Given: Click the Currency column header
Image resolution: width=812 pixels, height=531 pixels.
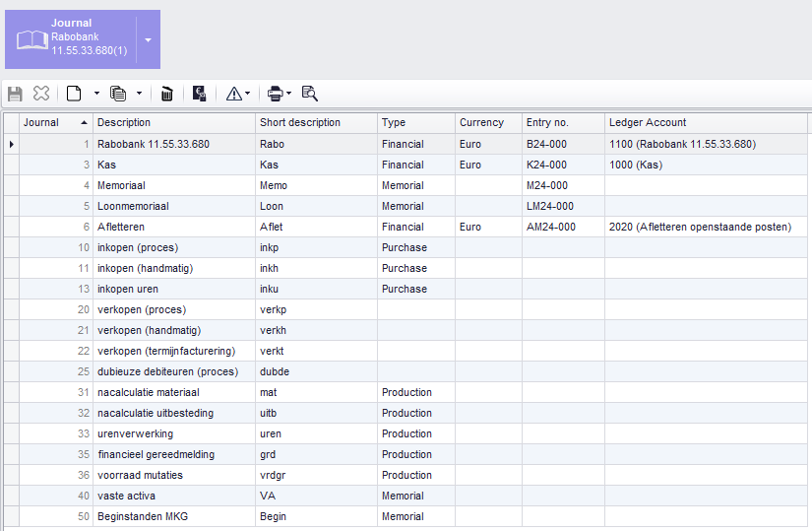Looking at the screenshot, I should [488, 123].
